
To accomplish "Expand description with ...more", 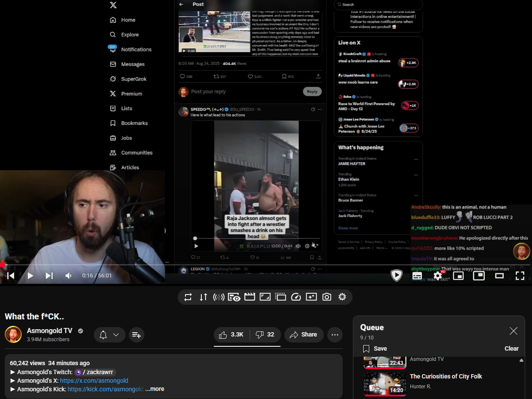I will pyautogui.click(x=155, y=389).
